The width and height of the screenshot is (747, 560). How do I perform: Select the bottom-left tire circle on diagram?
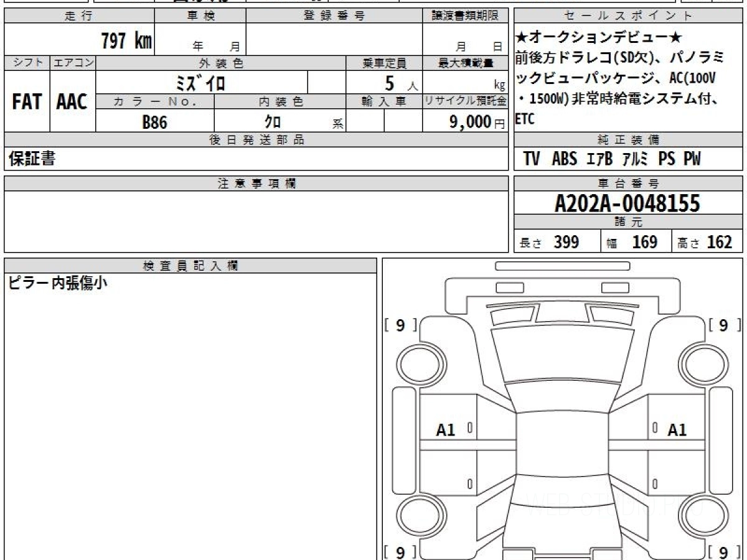point(417,518)
